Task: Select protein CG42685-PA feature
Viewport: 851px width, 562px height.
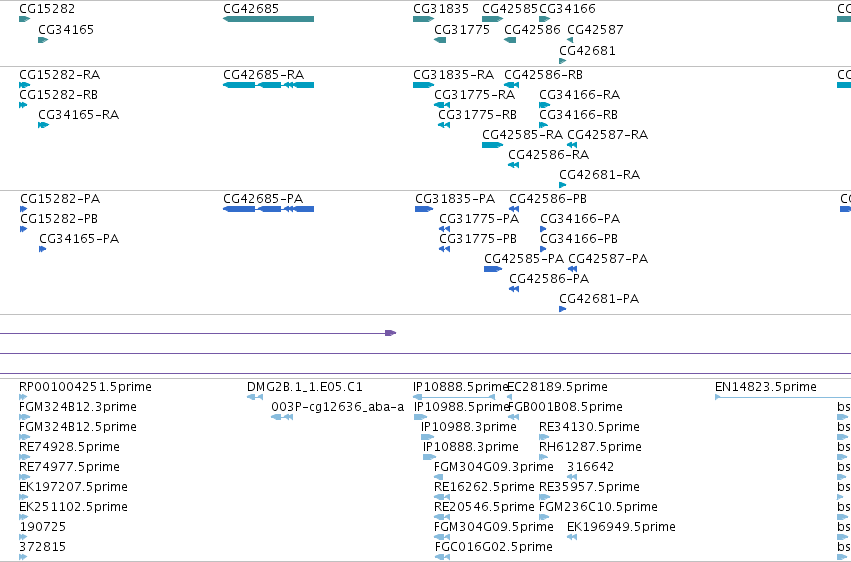Action: point(268,209)
